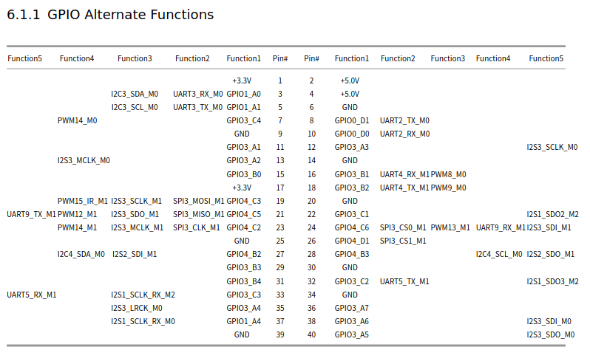Viewport: 590px width, 364px height.
Task: Select the UART9_TX_M1 cell
Action: pyautogui.click(x=31, y=214)
